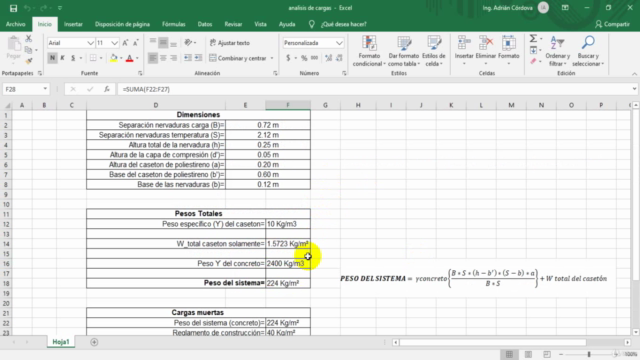Viewport: 640px width, 360px height.
Task: Open the Vista tab
Action: point(260,24)
